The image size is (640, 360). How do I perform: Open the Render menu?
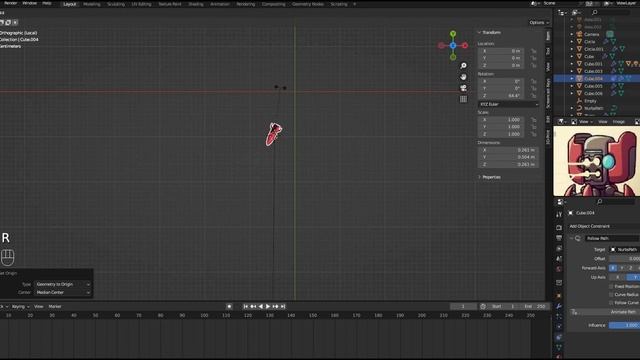[x=10, y=3]
